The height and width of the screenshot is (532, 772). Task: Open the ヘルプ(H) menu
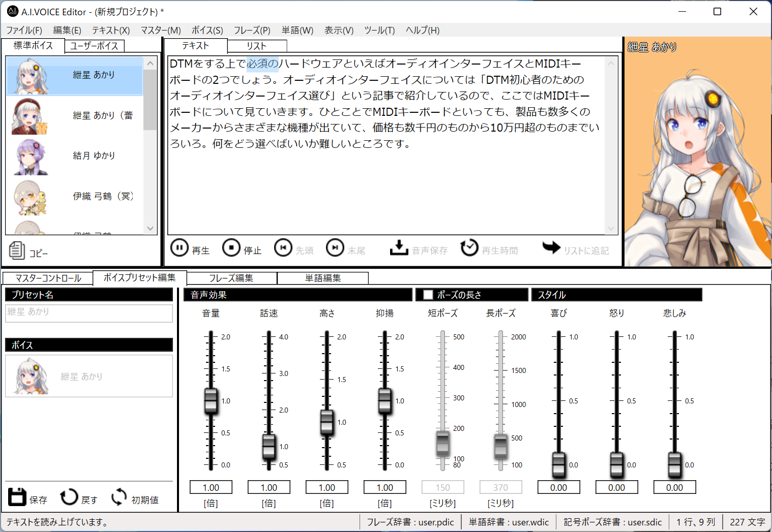pos(423,30)
